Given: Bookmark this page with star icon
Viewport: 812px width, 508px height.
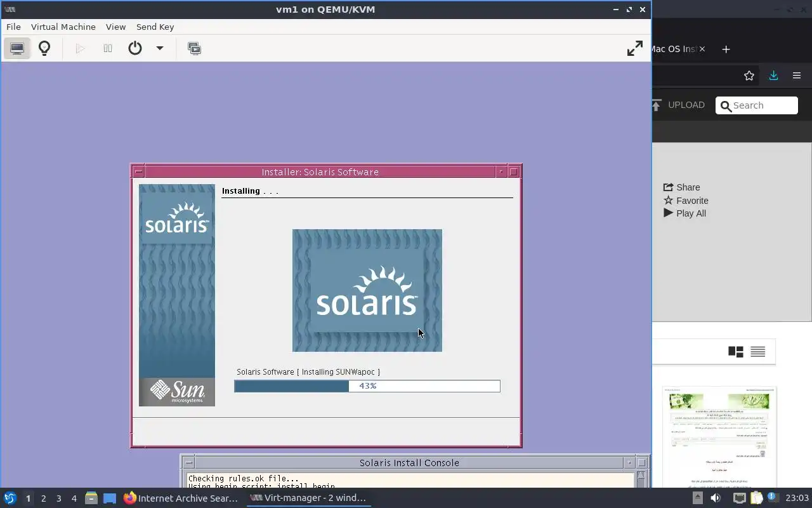Looking at the screenshot, I should click(749, 76).
